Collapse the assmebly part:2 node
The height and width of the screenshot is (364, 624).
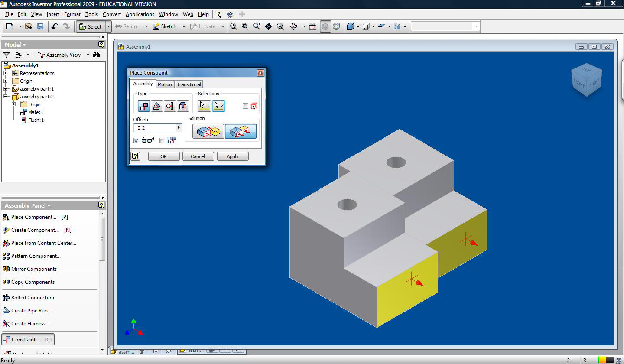point(6,97)
